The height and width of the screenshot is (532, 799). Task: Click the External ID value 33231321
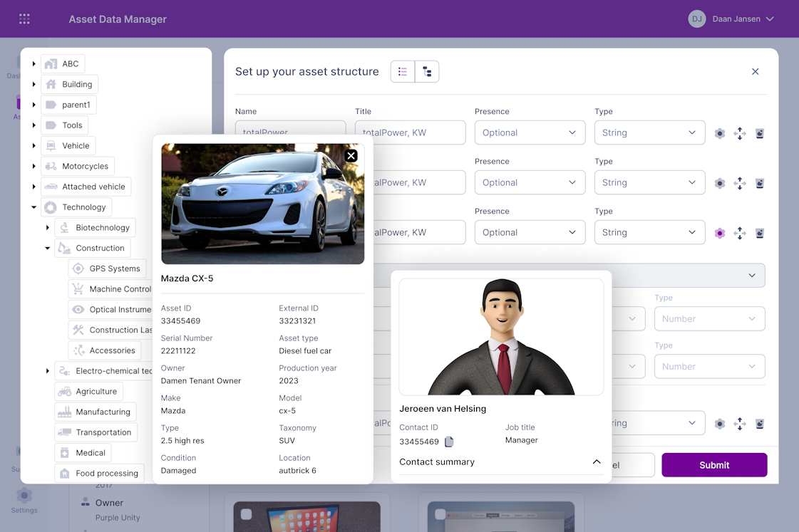click(297, 320)
